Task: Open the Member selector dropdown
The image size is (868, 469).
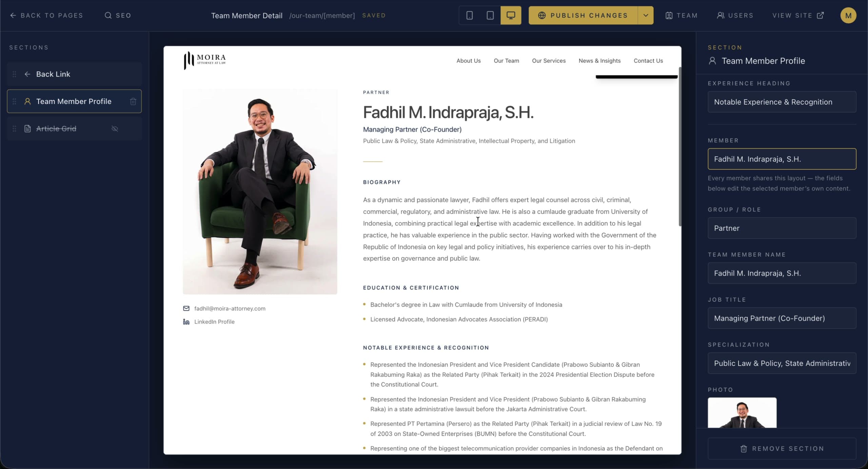Action: [x=782, y=159]
